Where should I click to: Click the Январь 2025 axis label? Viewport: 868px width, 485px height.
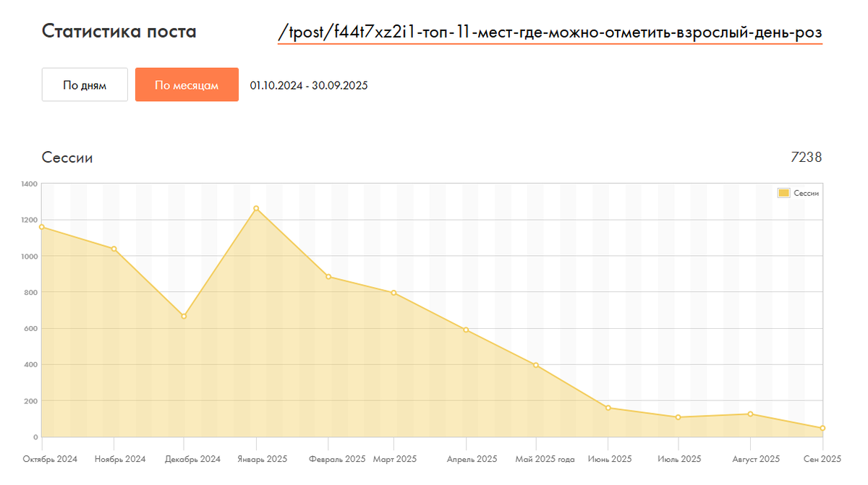pyautogui.click(x=261, y=459)
